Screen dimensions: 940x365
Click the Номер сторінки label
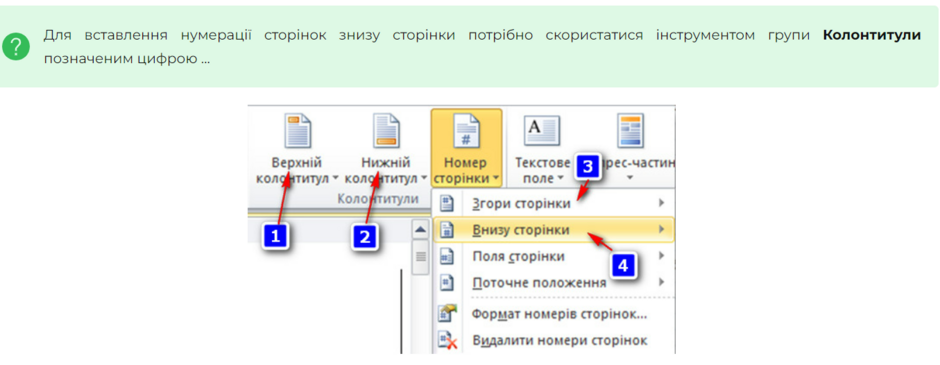point(463,170)
